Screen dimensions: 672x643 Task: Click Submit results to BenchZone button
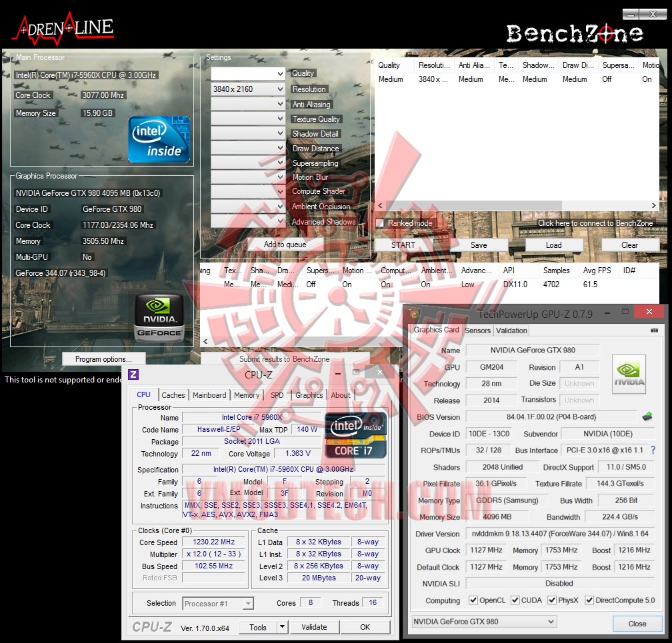pos(285,359)
